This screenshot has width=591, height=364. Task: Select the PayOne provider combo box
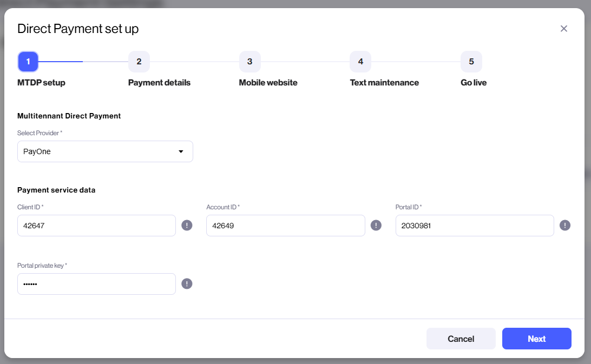pyautogui.click(x=105, y=151)
